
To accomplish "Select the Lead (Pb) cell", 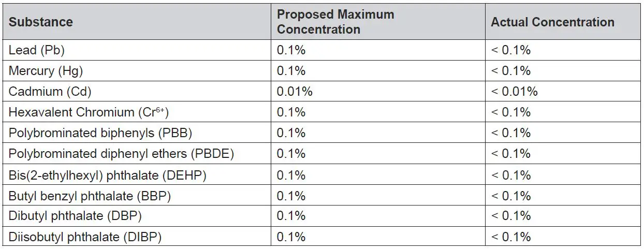I will click(37, 50).
